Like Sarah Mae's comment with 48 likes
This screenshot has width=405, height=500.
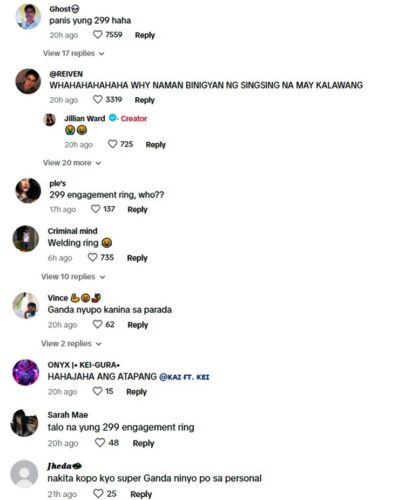click(100, 443)
